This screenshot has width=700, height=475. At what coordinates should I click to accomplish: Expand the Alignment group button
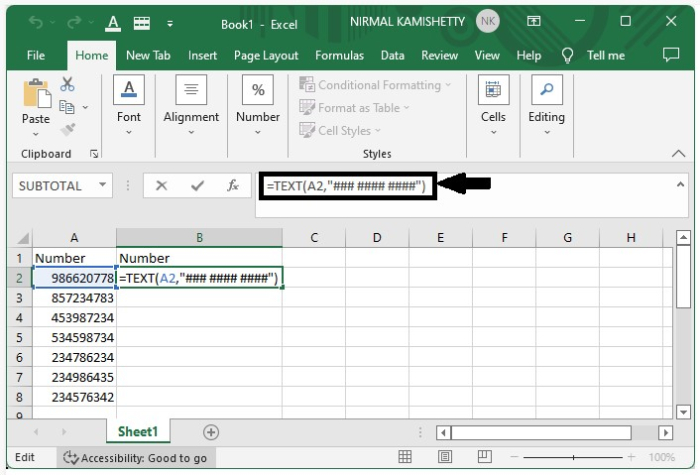pos(191,105)
